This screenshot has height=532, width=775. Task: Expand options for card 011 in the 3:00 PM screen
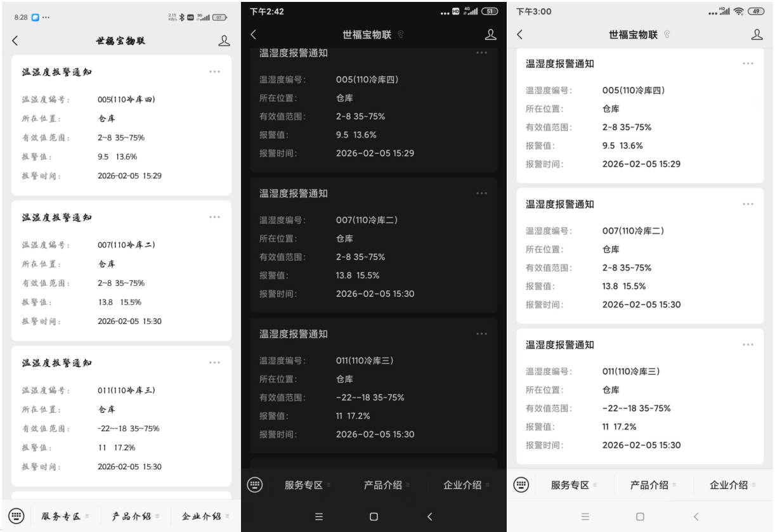[748, 345]
